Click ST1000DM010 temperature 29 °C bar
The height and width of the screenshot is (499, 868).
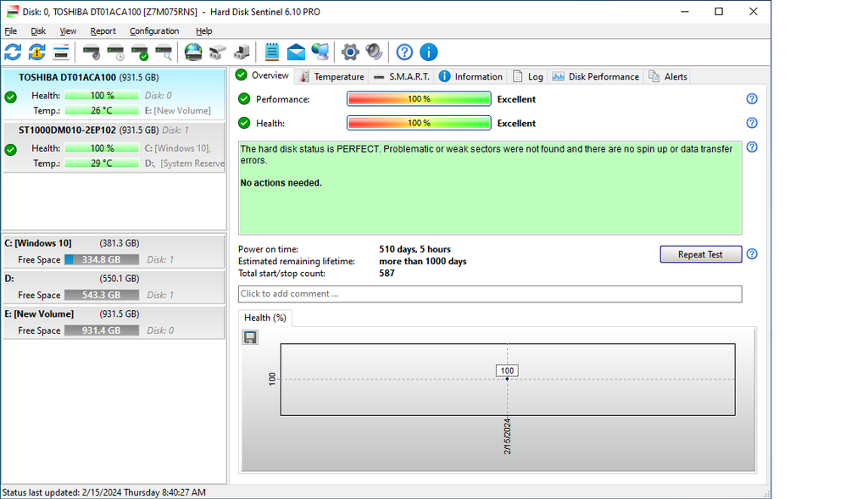[x=102, y=164]
